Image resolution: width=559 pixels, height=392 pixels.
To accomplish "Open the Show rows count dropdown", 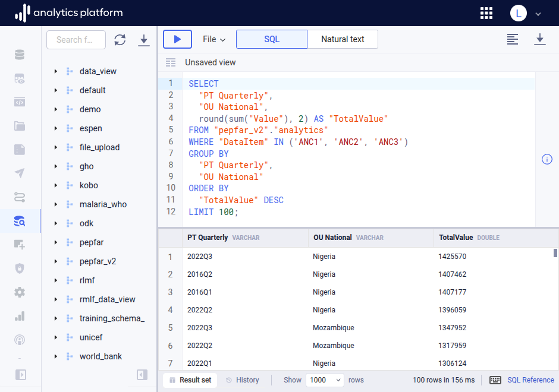I will (325, 380).
